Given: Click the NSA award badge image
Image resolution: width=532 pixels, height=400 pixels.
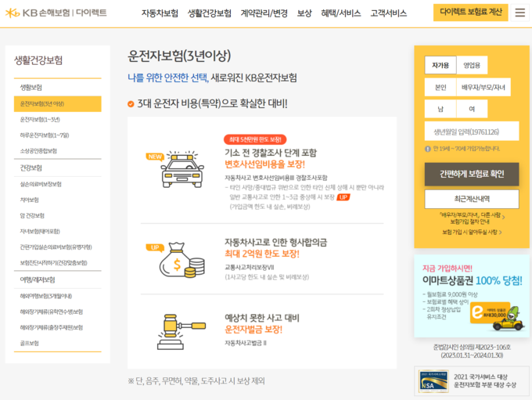Looking at the screenshot, I should pyautogui.click(x=433, y=381).
